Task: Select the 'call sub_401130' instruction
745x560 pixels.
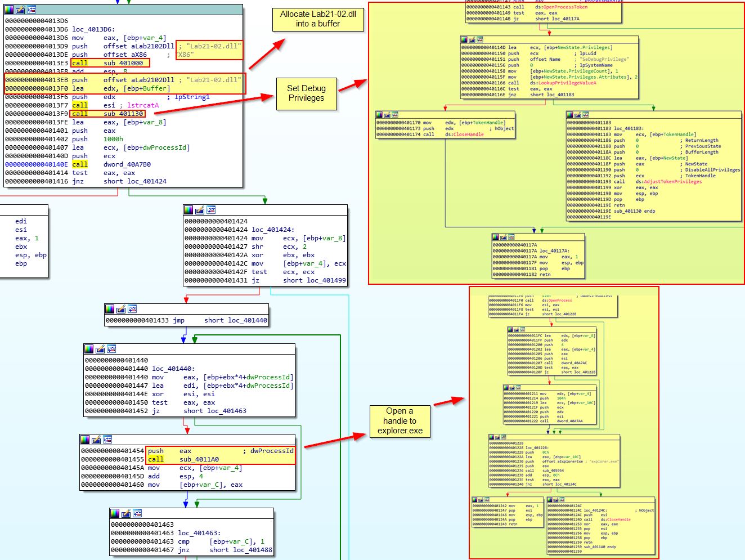Action: (x=107, y=114)
